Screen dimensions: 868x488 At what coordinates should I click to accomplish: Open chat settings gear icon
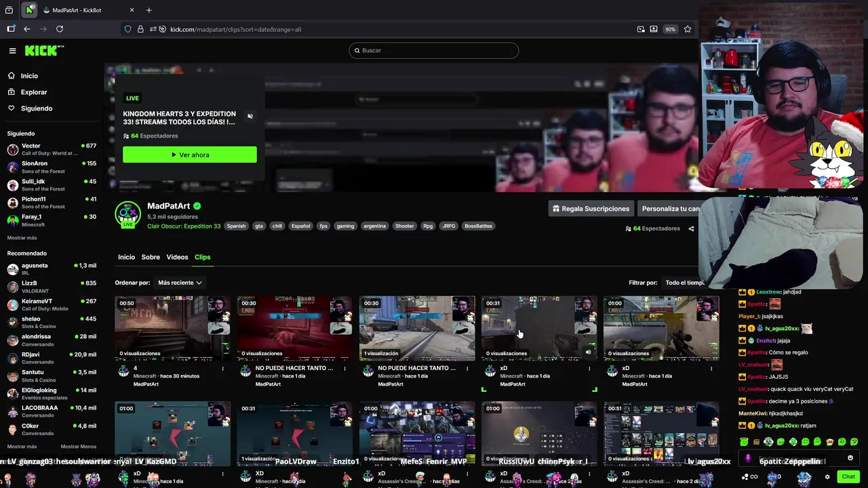click(827, 477)
